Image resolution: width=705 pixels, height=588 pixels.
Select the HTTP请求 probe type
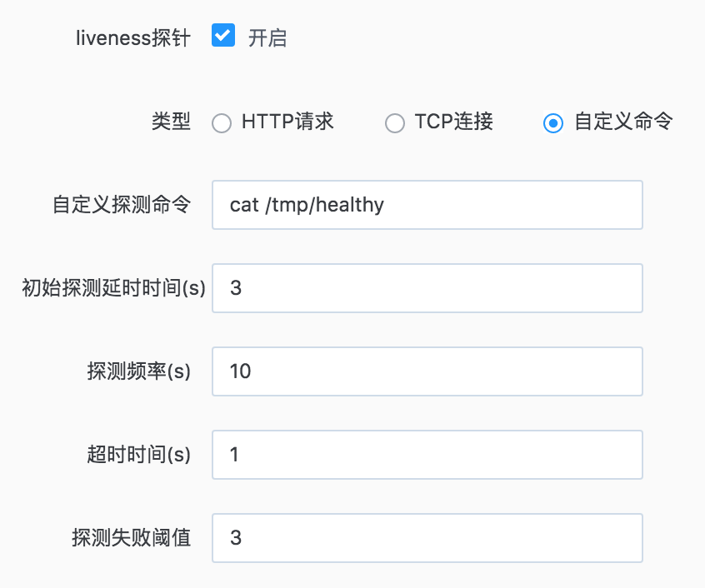click(x=222, y=122)
